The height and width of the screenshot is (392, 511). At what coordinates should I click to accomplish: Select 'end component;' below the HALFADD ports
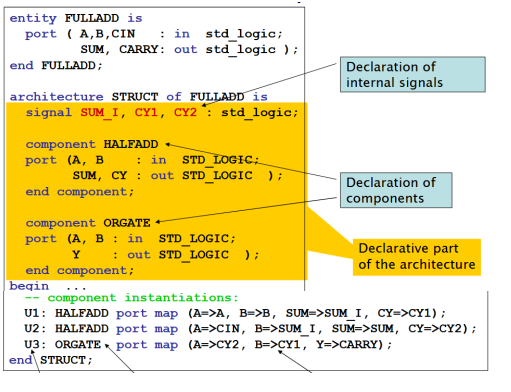point(80,192)
